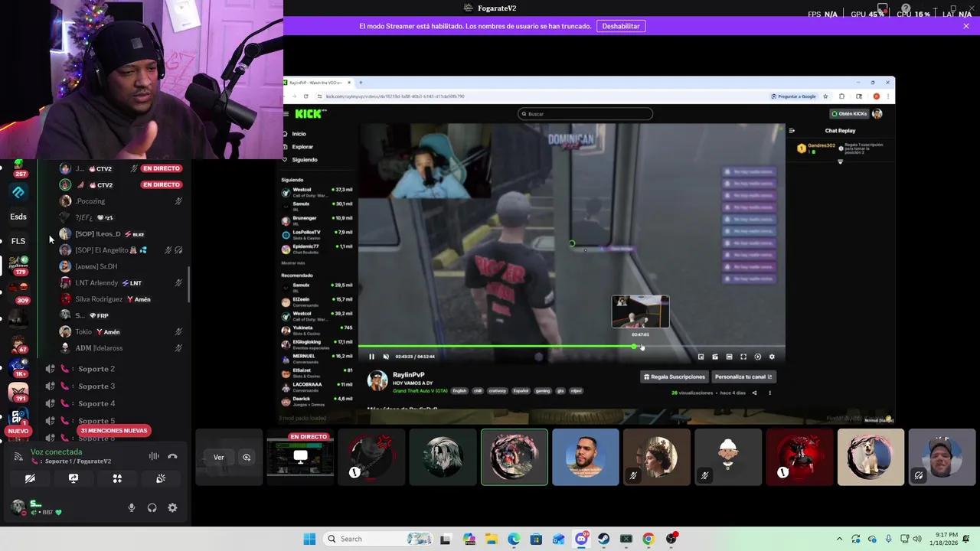
Task: Deafen Discord headphones
Action: pos(152,507)
